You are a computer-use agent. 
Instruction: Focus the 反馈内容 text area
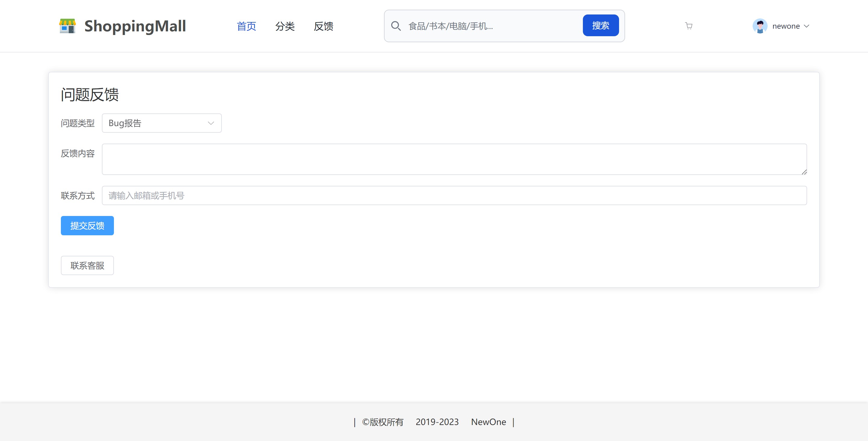(x=454, y=159)
